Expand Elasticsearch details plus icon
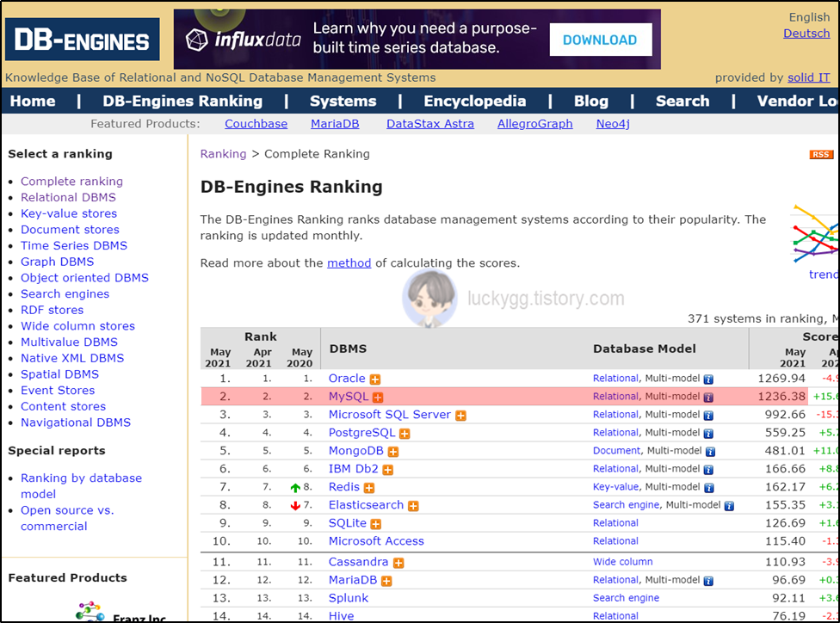This screenshot has height=623, width=840. [414, 506]
